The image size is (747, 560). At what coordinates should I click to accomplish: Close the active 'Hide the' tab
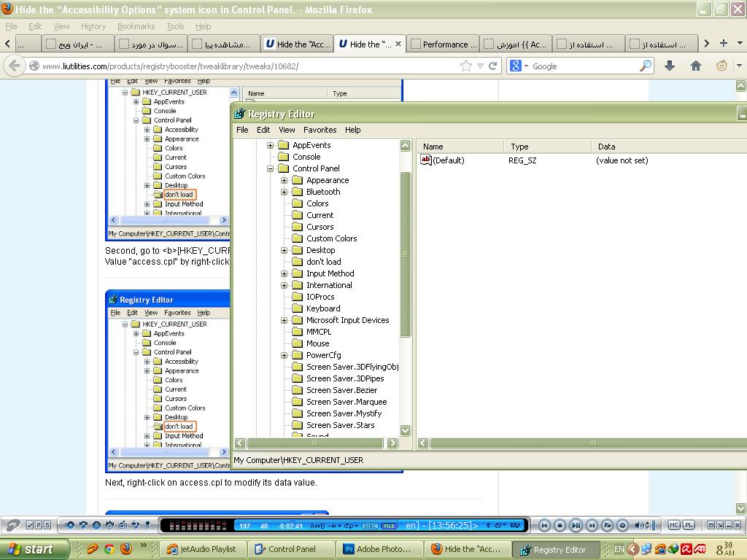click(x=398, y=44)
